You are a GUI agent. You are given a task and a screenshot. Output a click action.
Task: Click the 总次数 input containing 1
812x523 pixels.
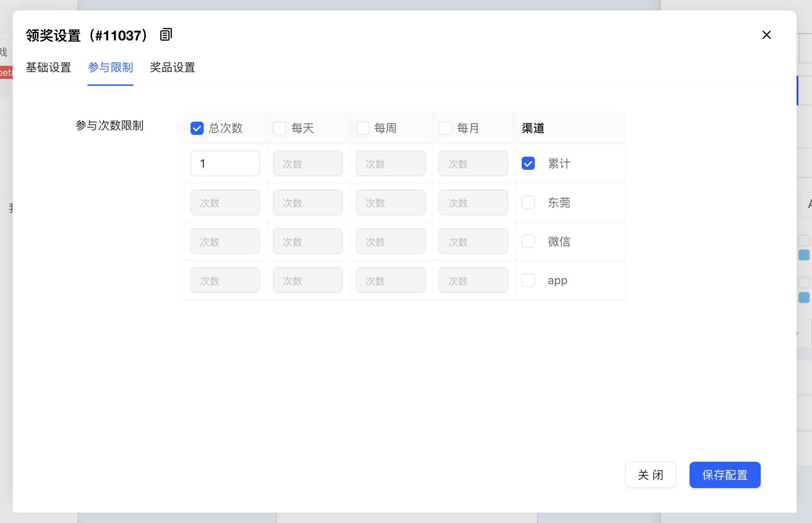pos(225,163)
